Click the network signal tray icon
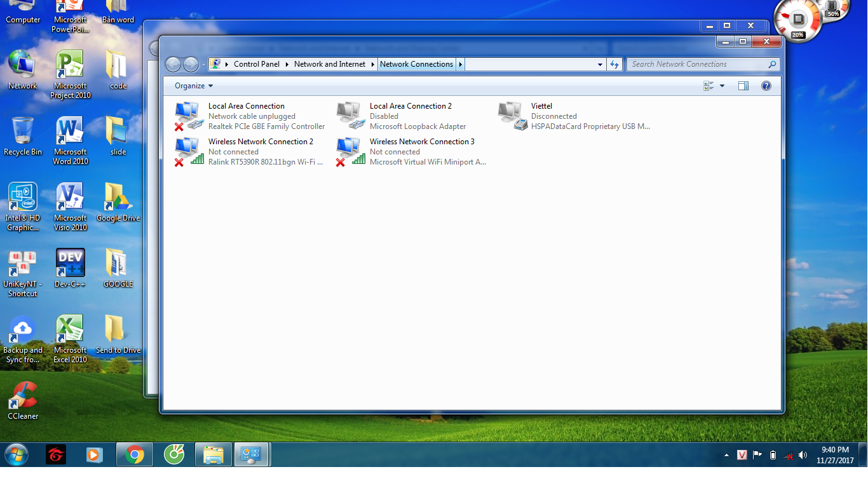Viewport: 868px width, 488px height. tap(788, 455)
